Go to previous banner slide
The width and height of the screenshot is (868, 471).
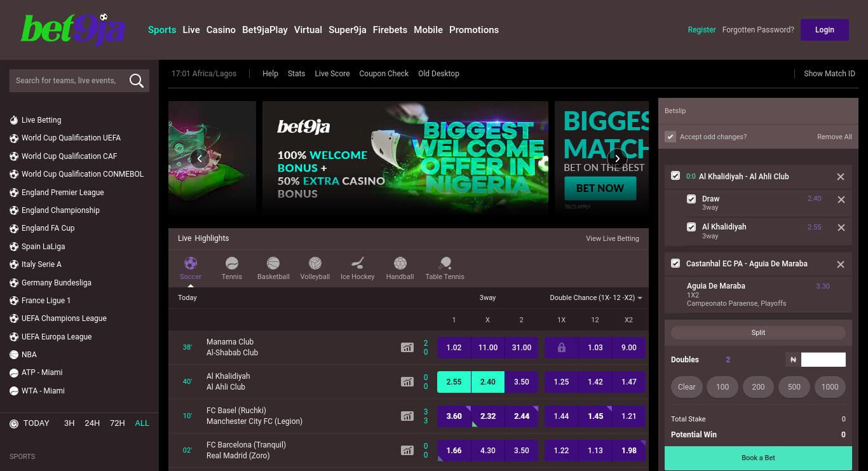[200, 158]
